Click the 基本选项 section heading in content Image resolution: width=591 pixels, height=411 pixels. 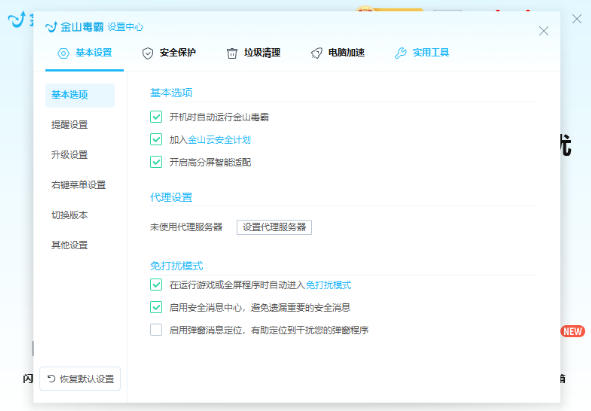click(x=171, y=93)
